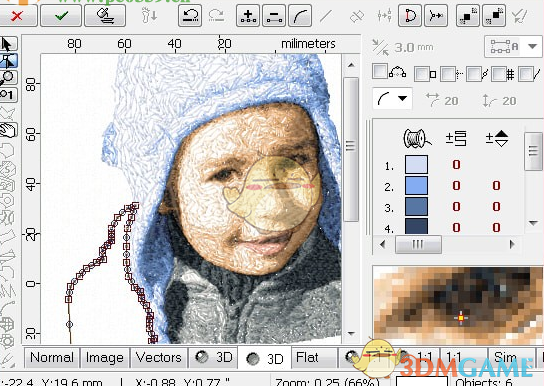This screenshot has height=386, width=544.
Task: Click the remove node minus icon
Action: pyautogui.click(x=274, y=16)
